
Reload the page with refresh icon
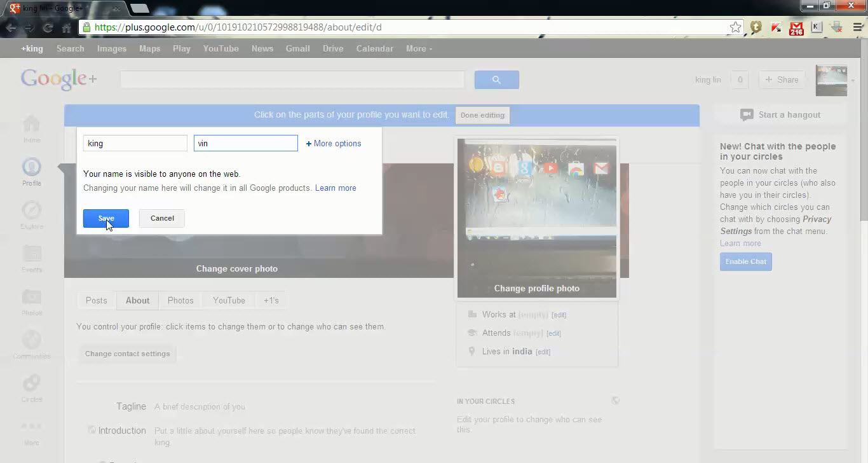(x=48, y=27)
